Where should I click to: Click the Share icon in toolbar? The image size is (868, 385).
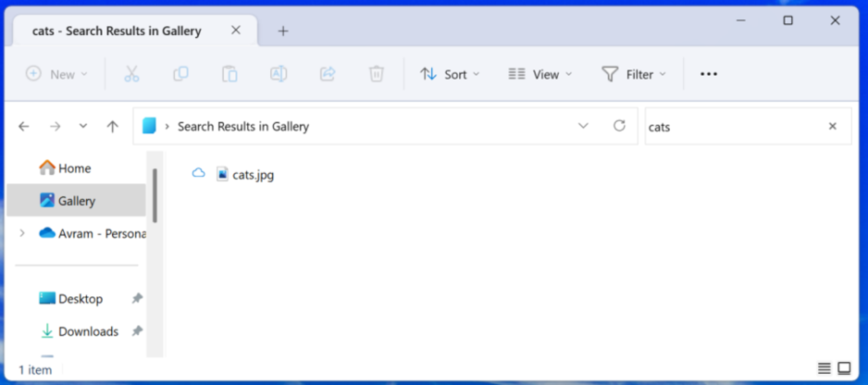point(328,74)
